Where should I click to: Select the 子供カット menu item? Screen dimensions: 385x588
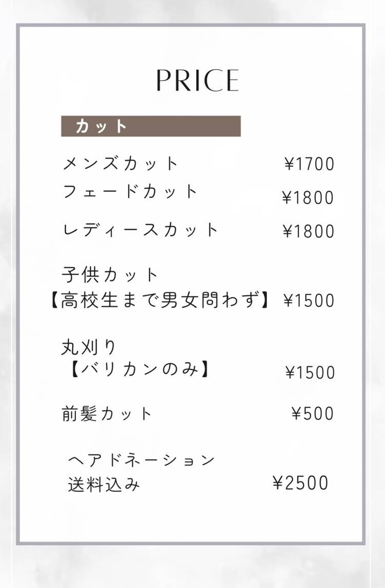(x=110, y=276)
